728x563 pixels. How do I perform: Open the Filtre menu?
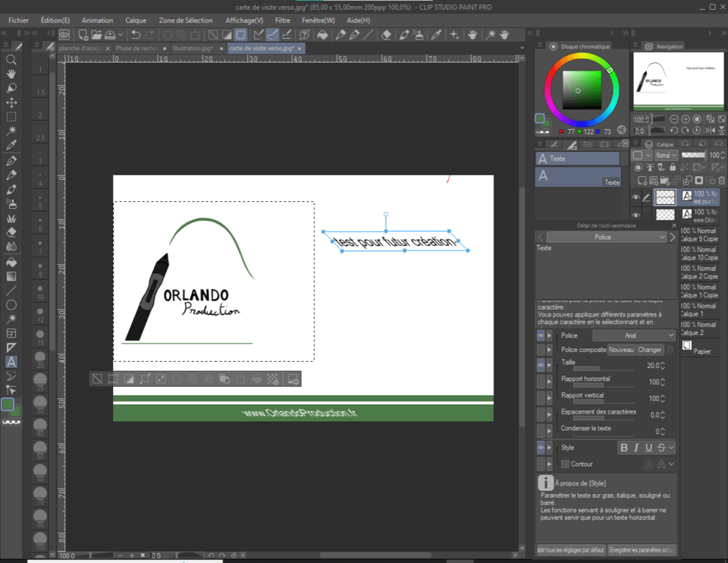(x=282, y=20)
